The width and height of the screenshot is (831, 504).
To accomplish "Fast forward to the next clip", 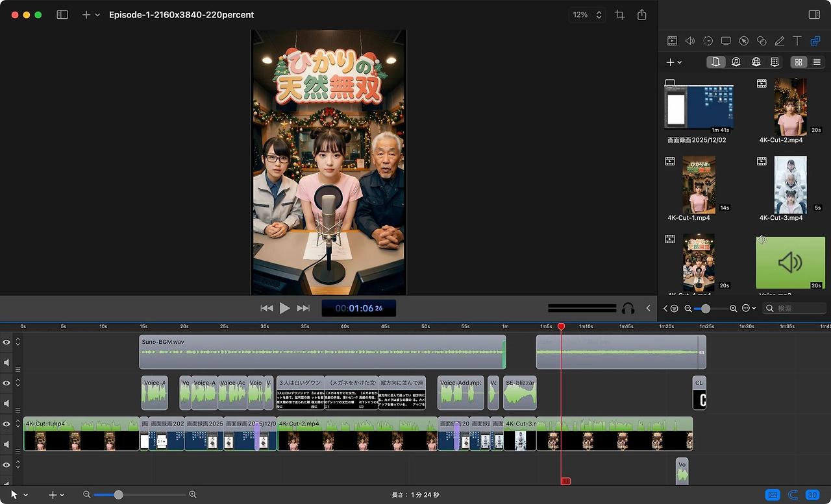I will 303,308.
